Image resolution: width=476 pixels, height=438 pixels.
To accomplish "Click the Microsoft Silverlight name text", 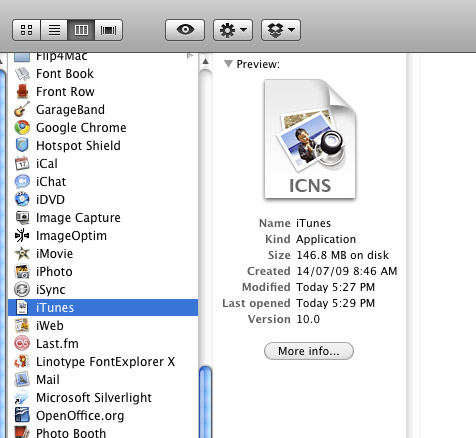I will pyautogui.click(x=94, y=398).
